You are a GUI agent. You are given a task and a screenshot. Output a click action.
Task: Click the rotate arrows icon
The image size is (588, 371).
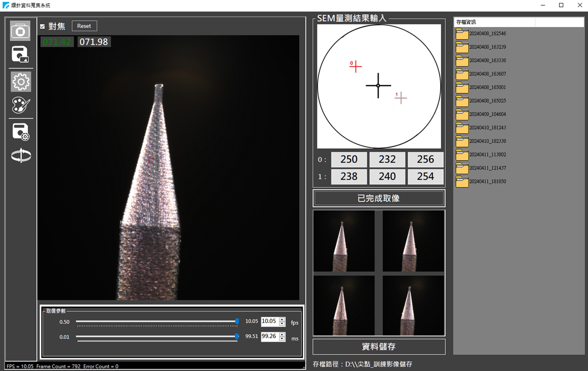(21, 156)
